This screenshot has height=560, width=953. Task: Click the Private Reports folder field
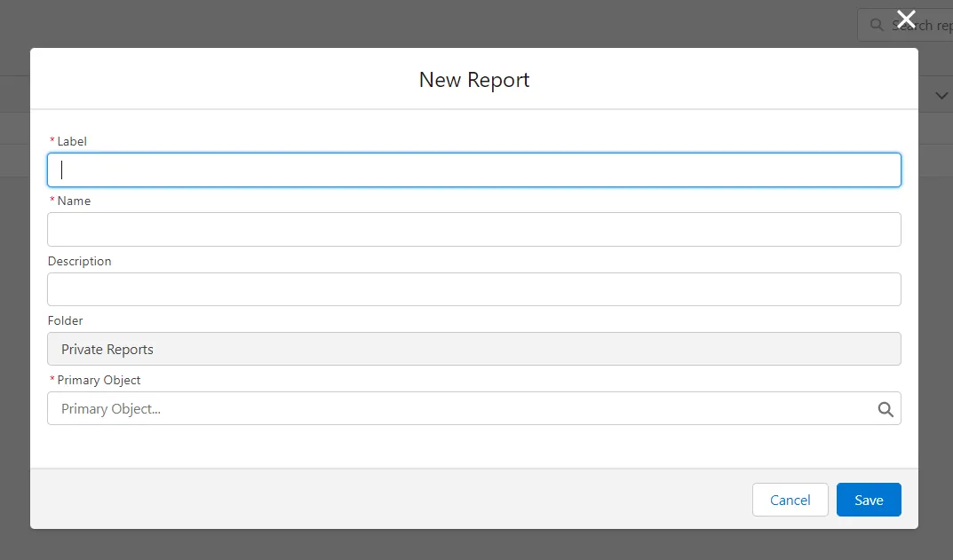coord(473,349)
